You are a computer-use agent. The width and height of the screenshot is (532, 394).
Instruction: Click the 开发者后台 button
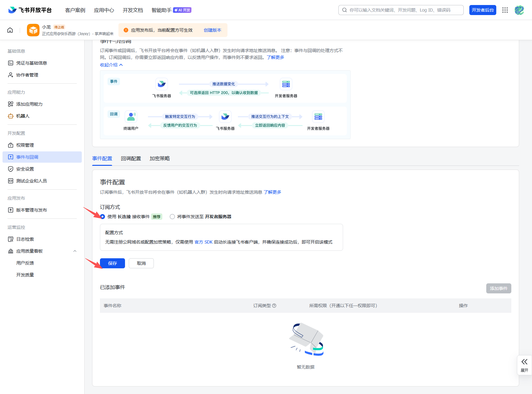click(x=483, y=10)
